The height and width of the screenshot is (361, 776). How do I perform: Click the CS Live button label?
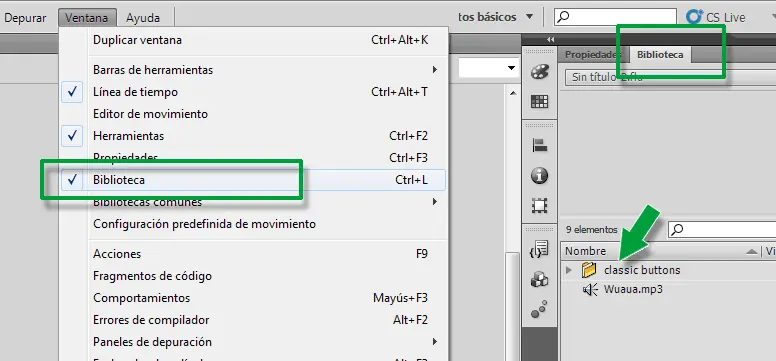tap(725, 17)
